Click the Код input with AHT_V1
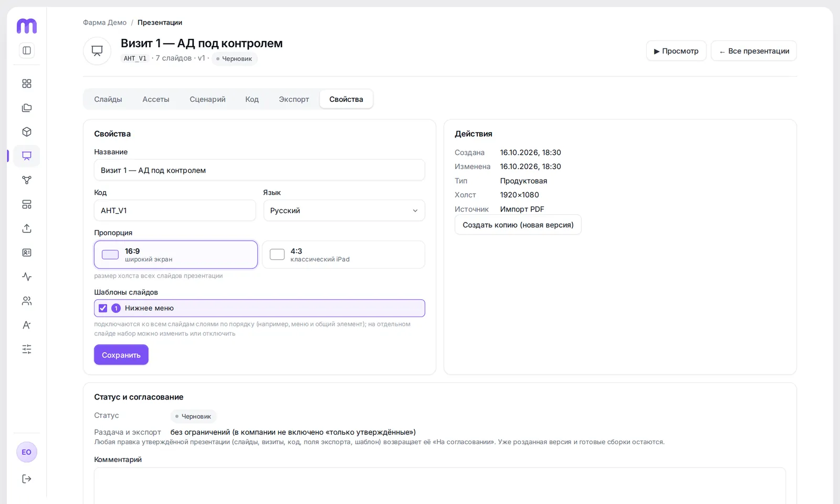The image size is (840, 504). 175,211
